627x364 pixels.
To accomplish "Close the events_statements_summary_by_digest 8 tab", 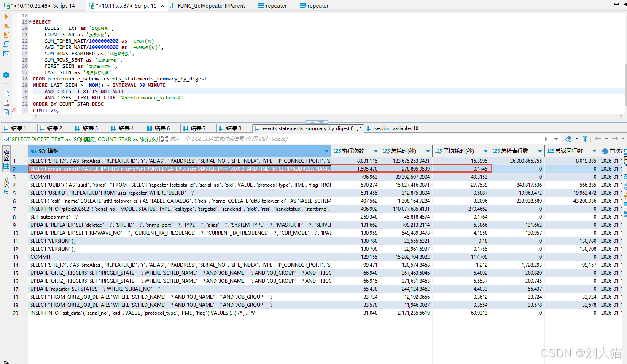I will (359, 128).
